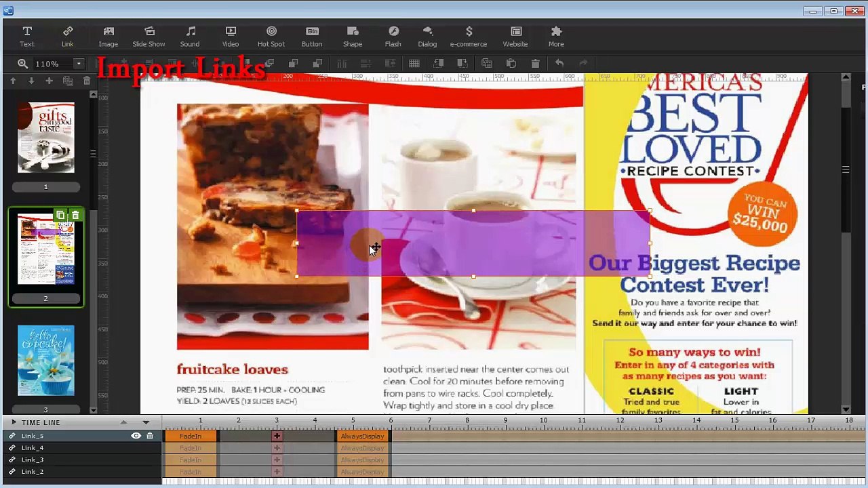Move page down in thumbnail panel
This screenshot has width=868, height=488.
coord(31,81)
